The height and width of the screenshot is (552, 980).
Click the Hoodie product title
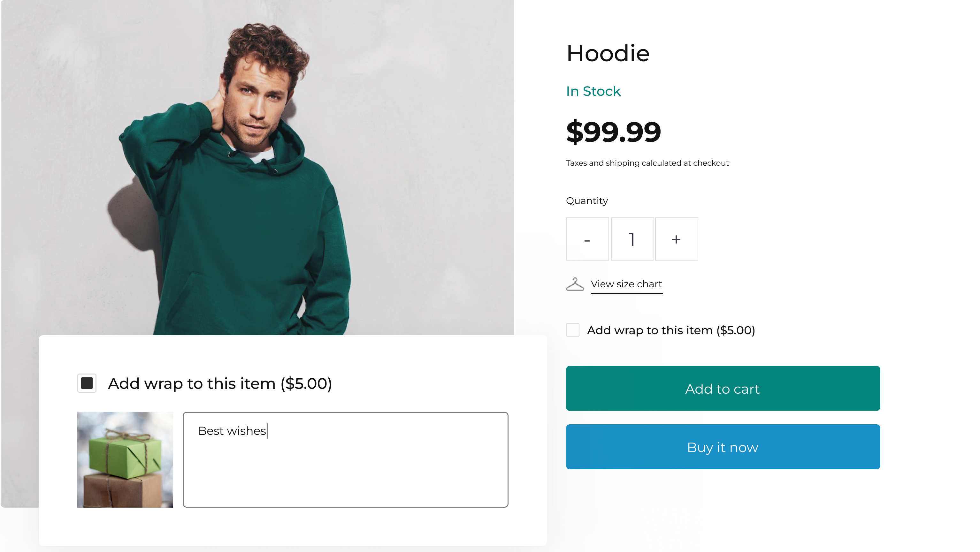(608, 53)
